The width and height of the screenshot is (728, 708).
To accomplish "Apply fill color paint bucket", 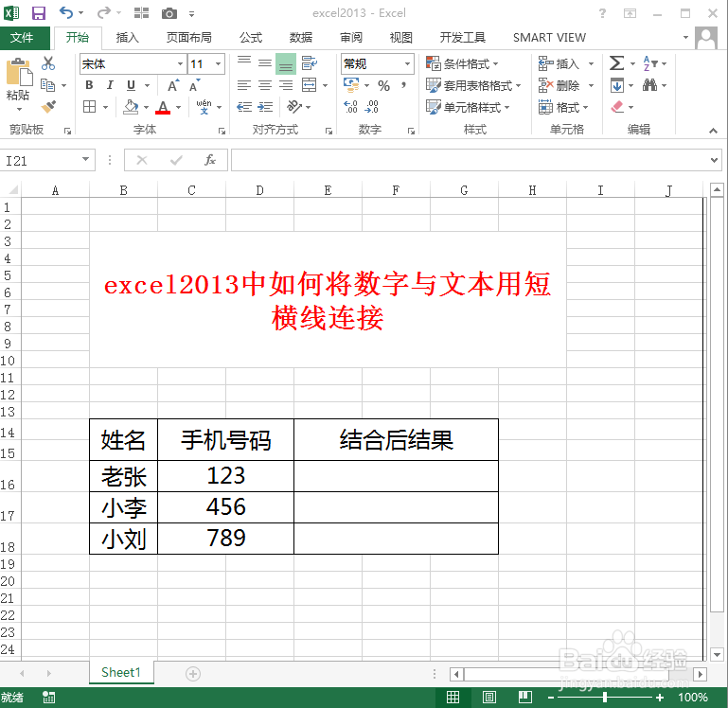I will point(131,107).
